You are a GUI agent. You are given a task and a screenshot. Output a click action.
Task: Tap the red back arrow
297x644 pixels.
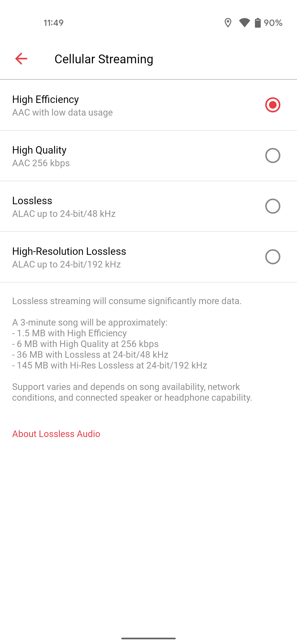(x=21, y=59)
